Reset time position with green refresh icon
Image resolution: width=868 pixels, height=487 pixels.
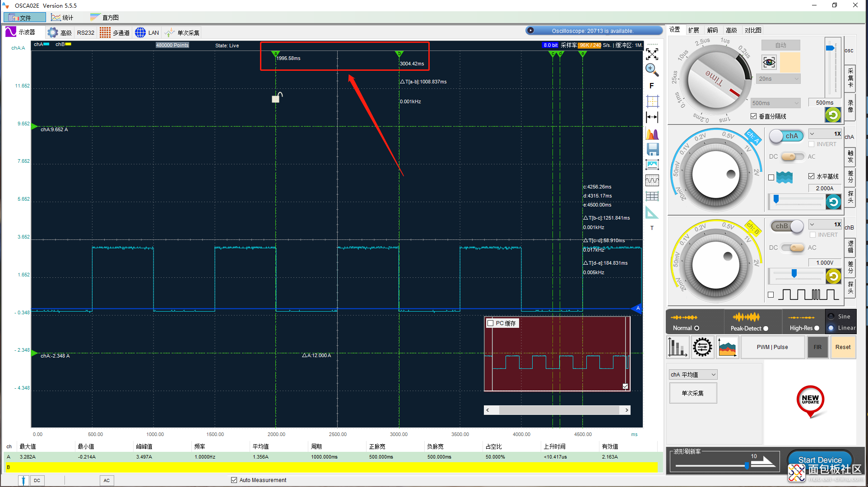point(833,115)
